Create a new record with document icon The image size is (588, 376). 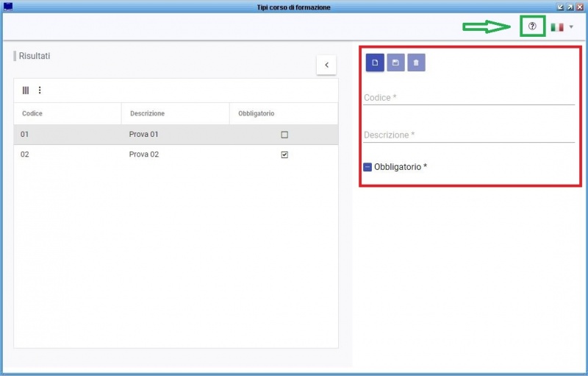375,63
